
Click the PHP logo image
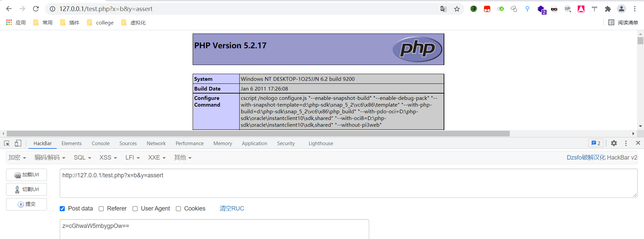417,49
